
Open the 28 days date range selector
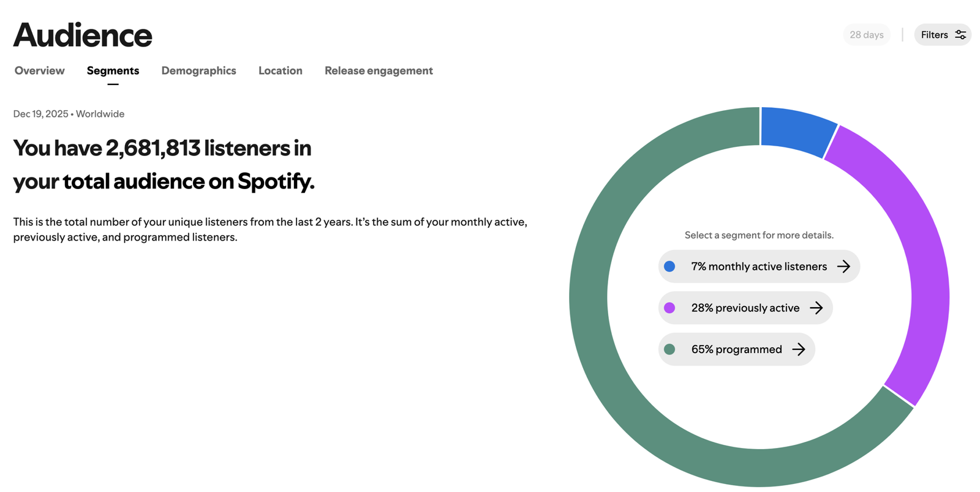[x=866, y=35]
